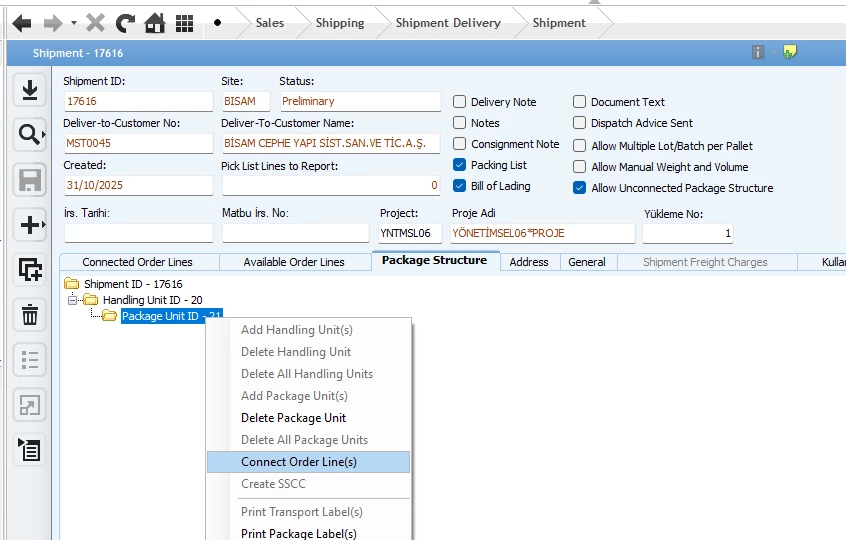Viewport: 846px width, 540px height.
Task: Go to the home page icon
Action: click(154, 22)
